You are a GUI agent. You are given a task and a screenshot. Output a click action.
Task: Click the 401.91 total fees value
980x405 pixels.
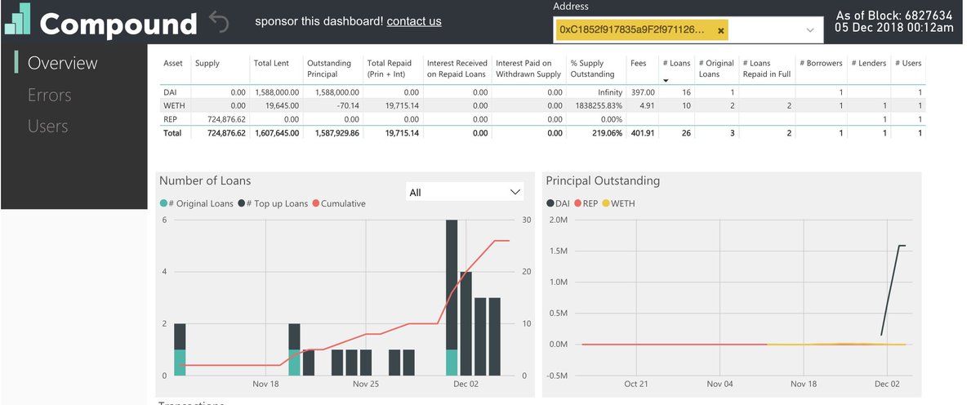(x=642, y=132)
